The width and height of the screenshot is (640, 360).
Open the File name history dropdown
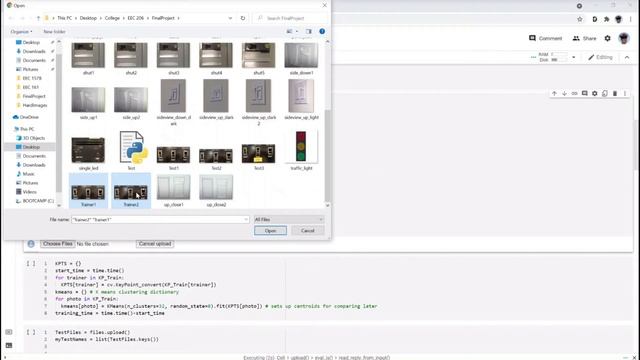[246, 220]
